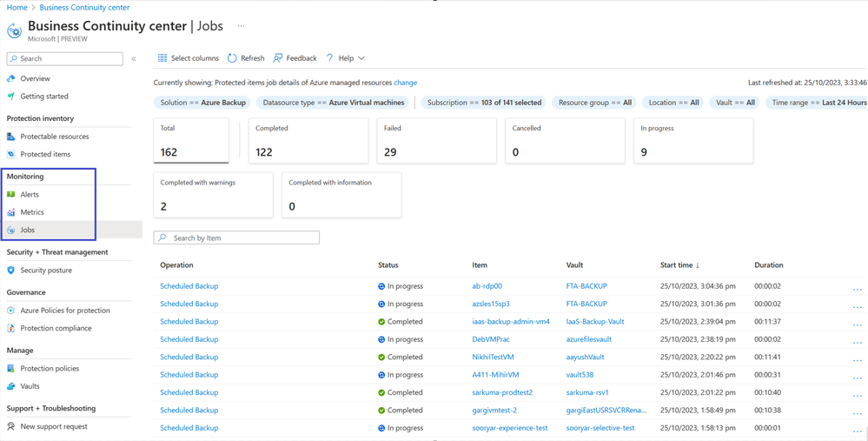Open Scheduled Backup link for DebVMPrac row

point(189,339)
